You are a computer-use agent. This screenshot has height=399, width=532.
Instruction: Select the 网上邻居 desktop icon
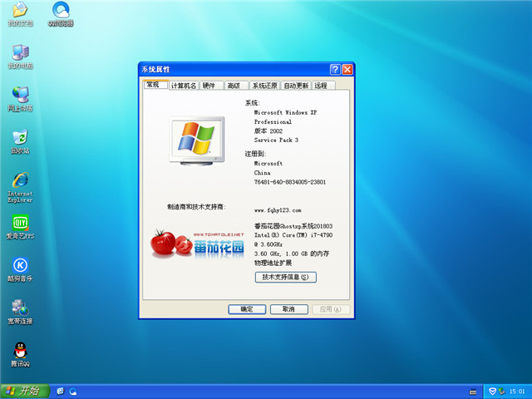20,99
